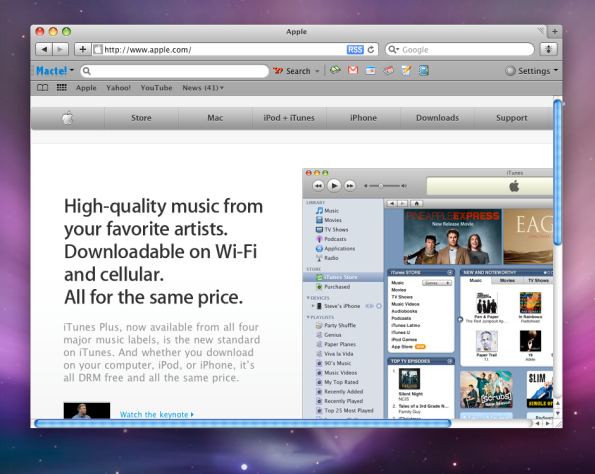Click the vertical scrollbar thumb
This screenshot has height=474, width=595.
point(557,173)
